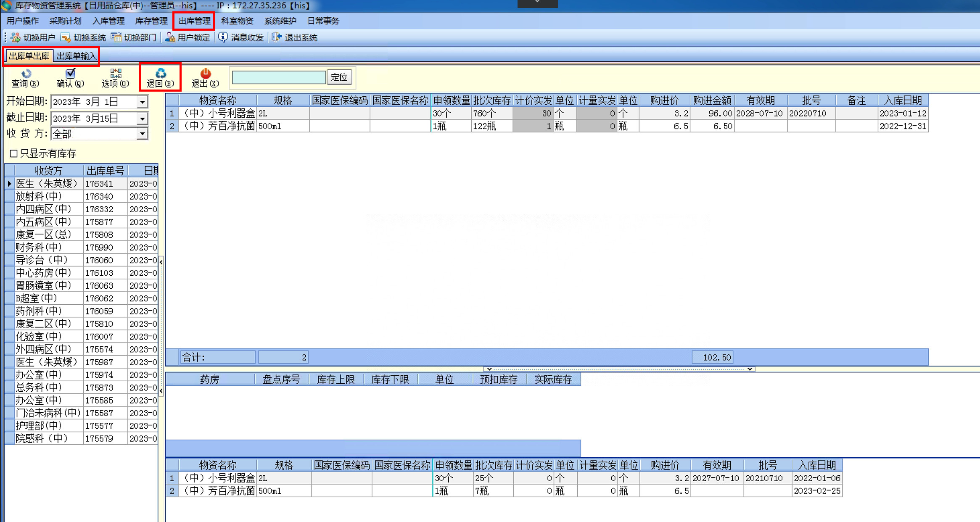Open the 收货方 dropdown list
Viewport: 980px width, 522px height.
[x=143, y=134]
